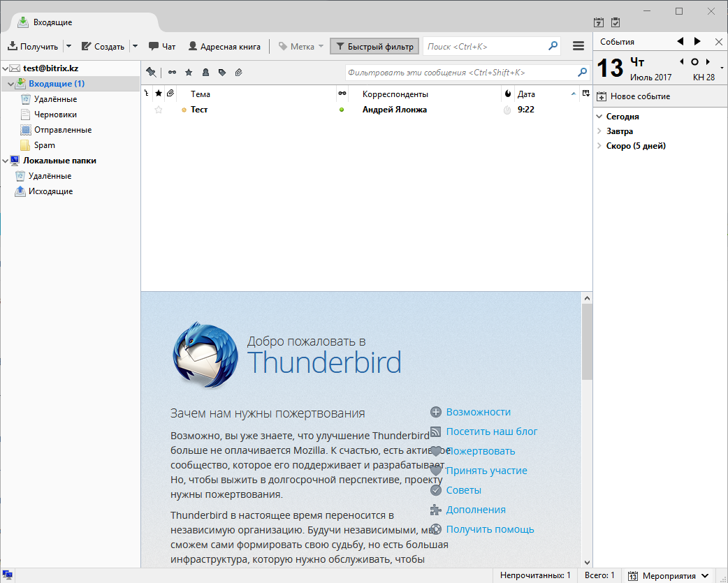Image resolution: width=728 pixels, height=583 pixels.
Task: Open the hamburger application menu
Action: (578, 46)
